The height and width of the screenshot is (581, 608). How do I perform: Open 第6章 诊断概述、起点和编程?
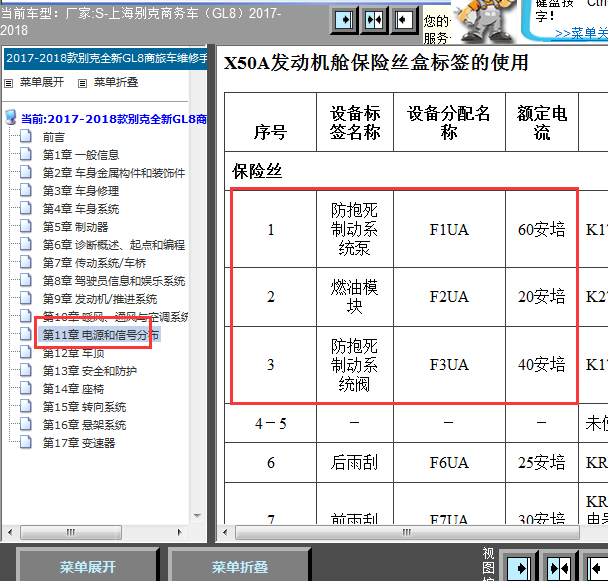point(114,245)
